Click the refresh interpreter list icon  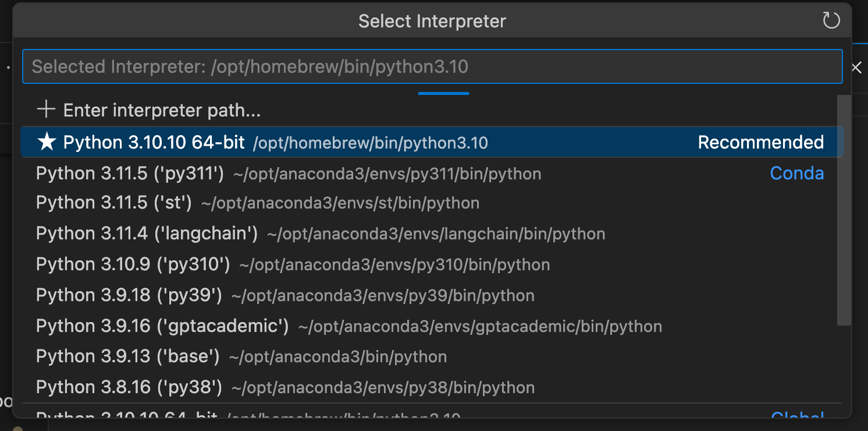point(831,21)
